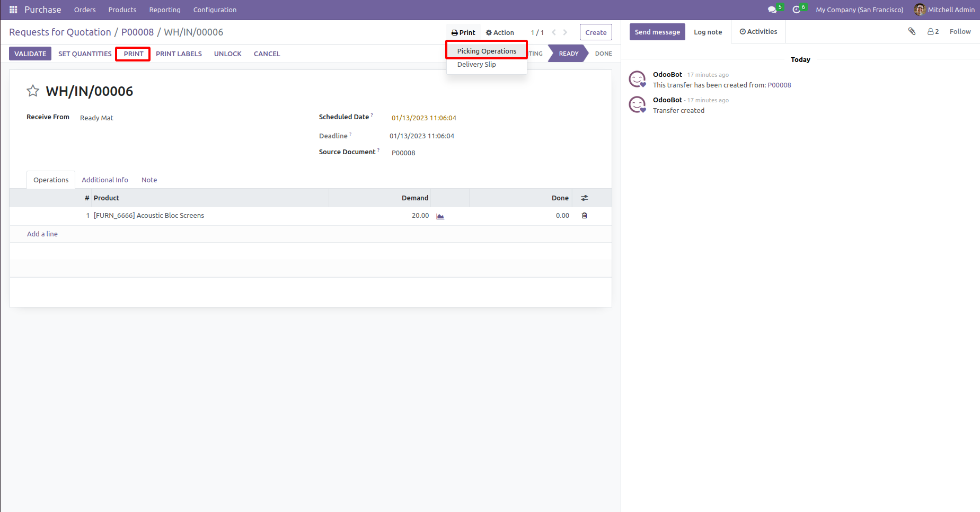Viewport: 980px width, 512px height.
Task: Click Add a line in operations
Action: (x=42, y=234)
